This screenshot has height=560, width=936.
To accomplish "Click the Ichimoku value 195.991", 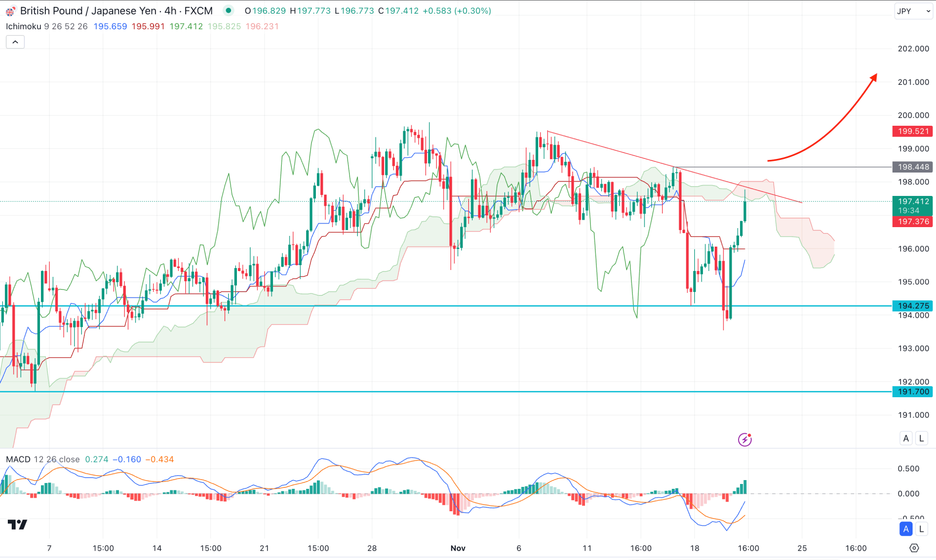I will pos(148,26).
